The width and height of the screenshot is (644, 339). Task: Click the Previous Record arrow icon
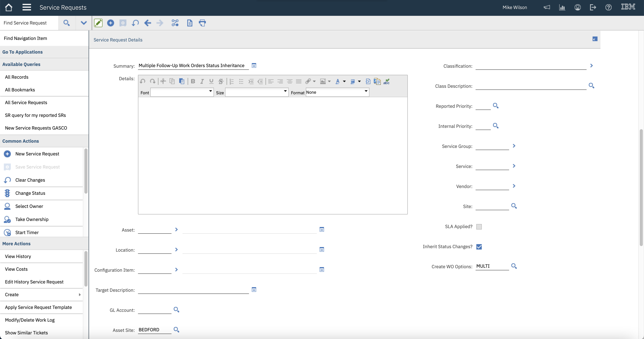[147, 23]
